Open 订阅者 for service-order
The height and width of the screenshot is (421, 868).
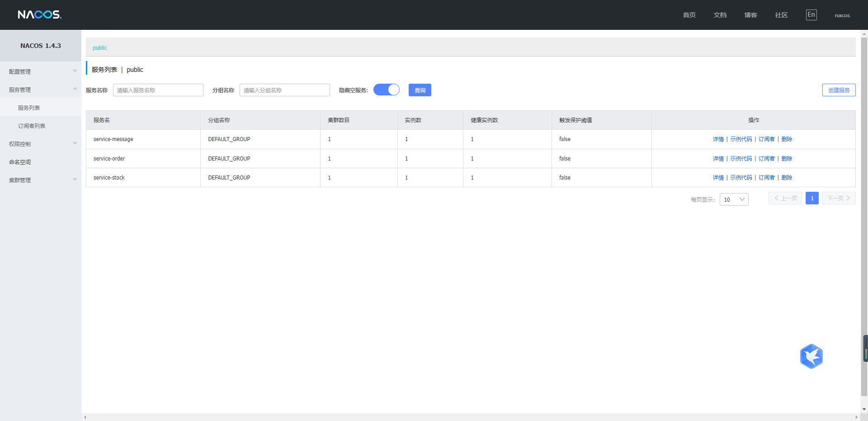click(766, 159)
